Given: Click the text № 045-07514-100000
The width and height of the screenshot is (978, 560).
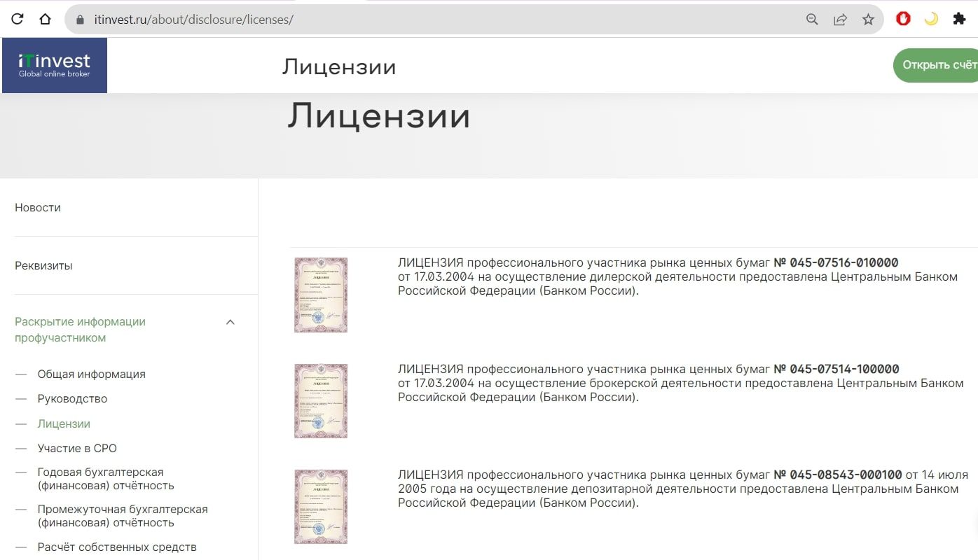Looking at the screenshot, I should [x=836, y=370].
